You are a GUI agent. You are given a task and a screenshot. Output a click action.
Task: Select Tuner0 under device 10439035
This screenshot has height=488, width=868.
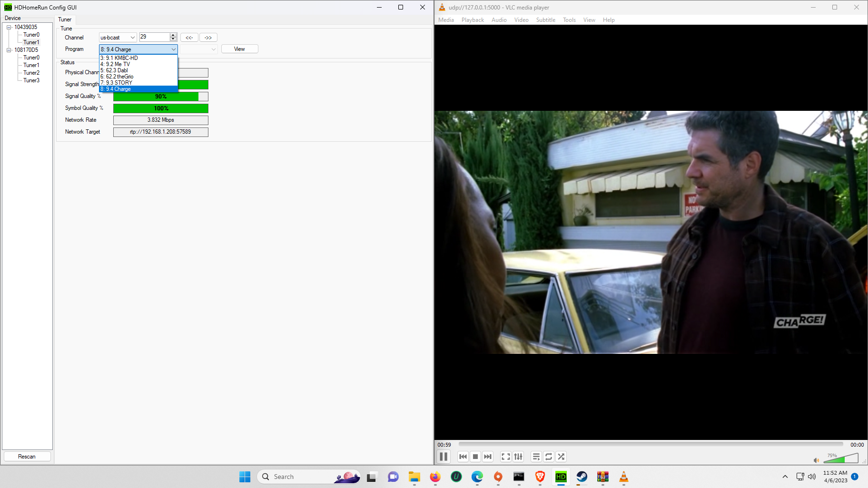[x=31, y=35]
